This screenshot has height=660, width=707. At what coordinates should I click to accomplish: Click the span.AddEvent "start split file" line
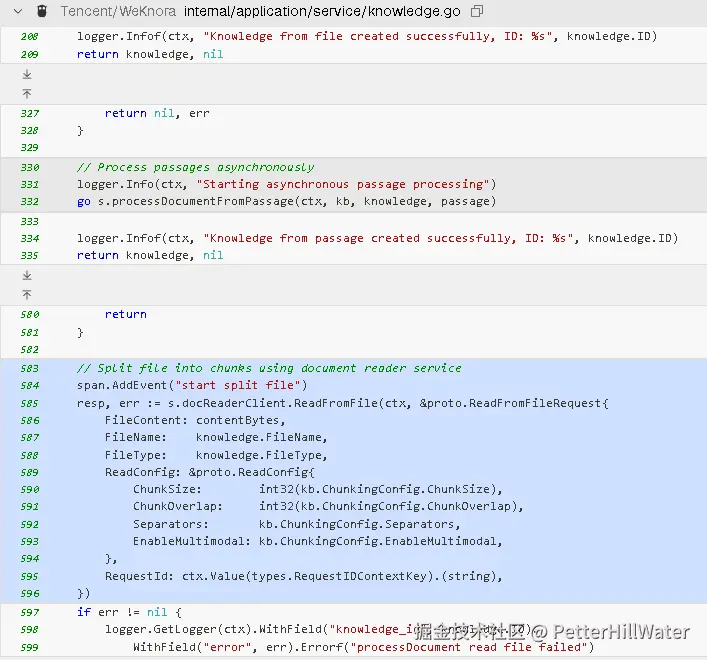tap(192, 385)
